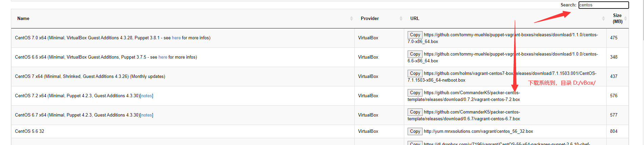644x145 pixels.
Task: Open 'here' link in CentOS 6.6 row
Action: [x=163, y=57]
